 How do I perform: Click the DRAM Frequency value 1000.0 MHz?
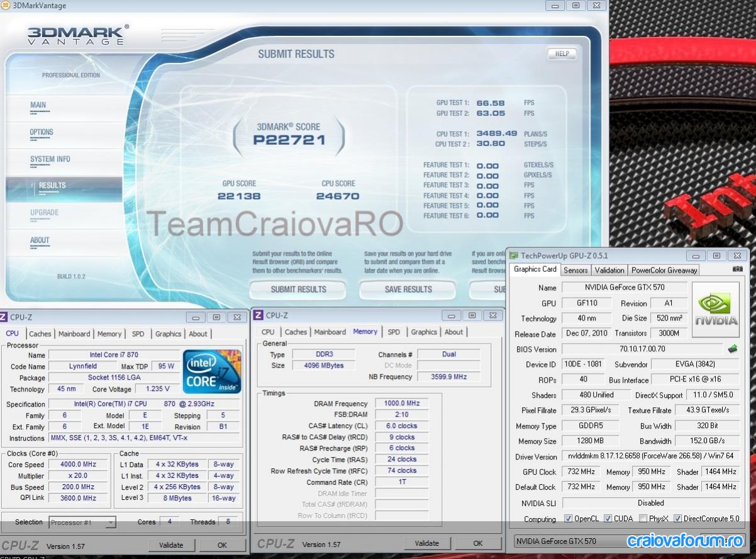402,404
